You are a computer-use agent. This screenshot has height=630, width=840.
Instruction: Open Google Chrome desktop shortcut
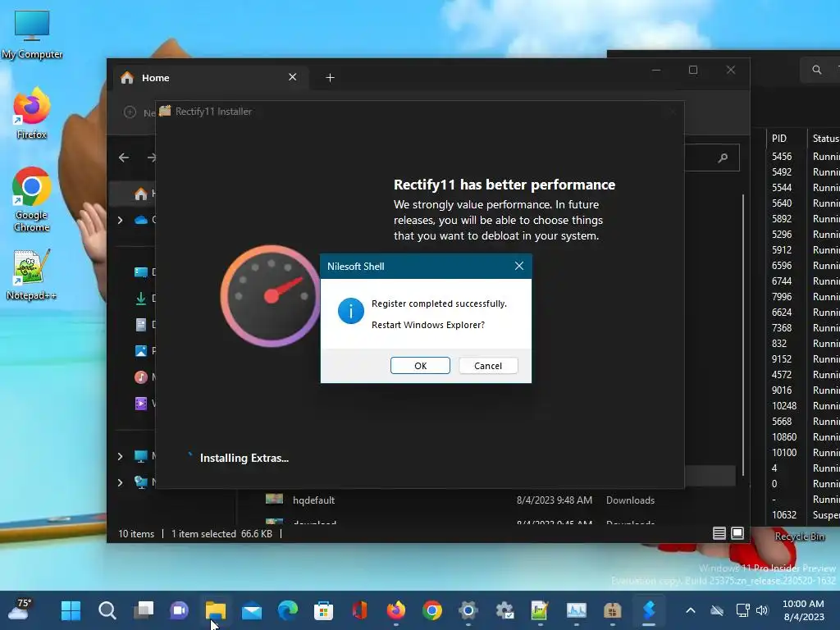(x=32, y=199)
